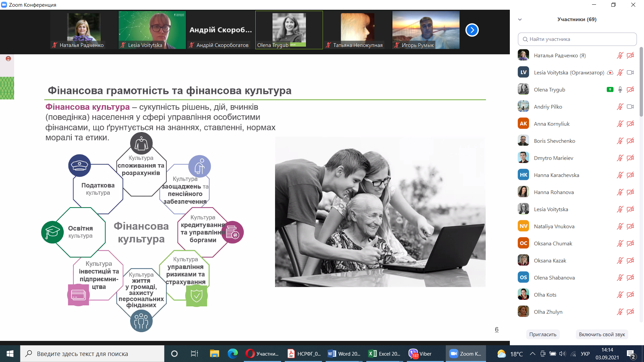Switch to the Excel taskbar item
The height and width of the screenshot is (362, 644).
[x=384, y=354]
